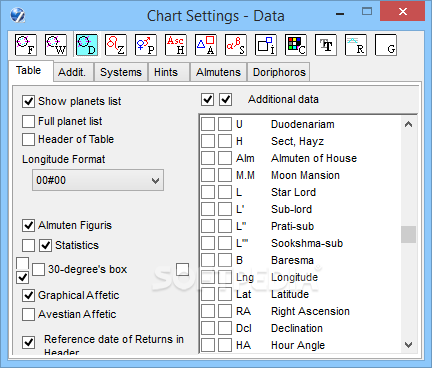Uncheck the checked Statistics checkbox
Screen dimensions: 432x368
(x=45, y=245)
